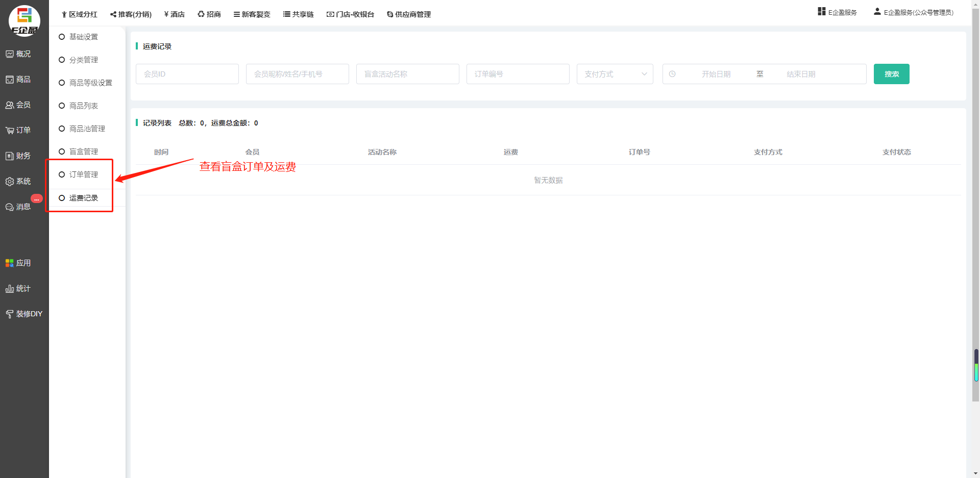Expand the 支付方式 dropdown

pos(615,74)
